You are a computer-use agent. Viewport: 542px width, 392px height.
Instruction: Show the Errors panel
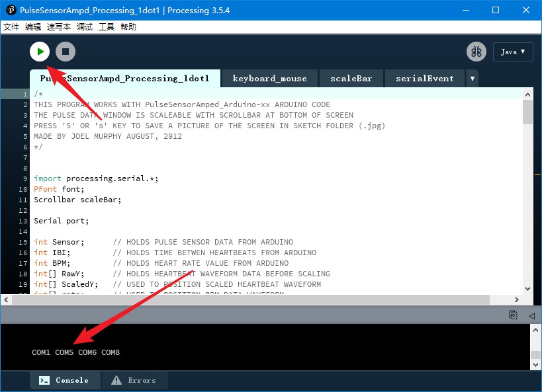click(x=134, y=380)
